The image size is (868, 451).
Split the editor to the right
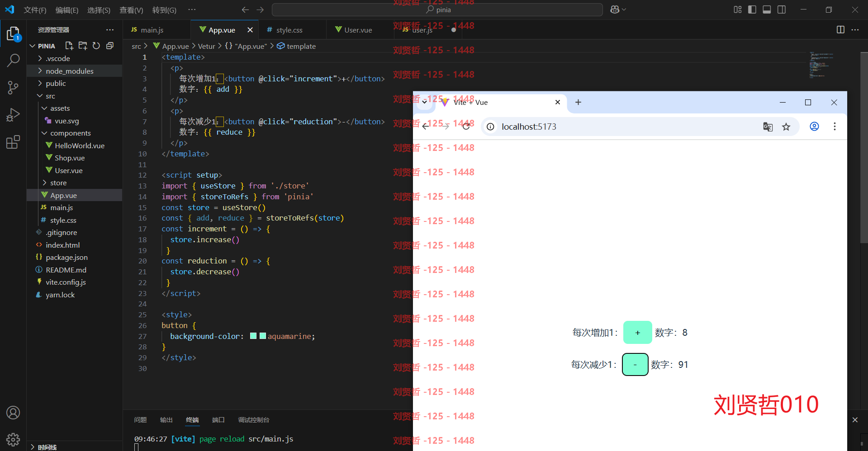point(840,30)
